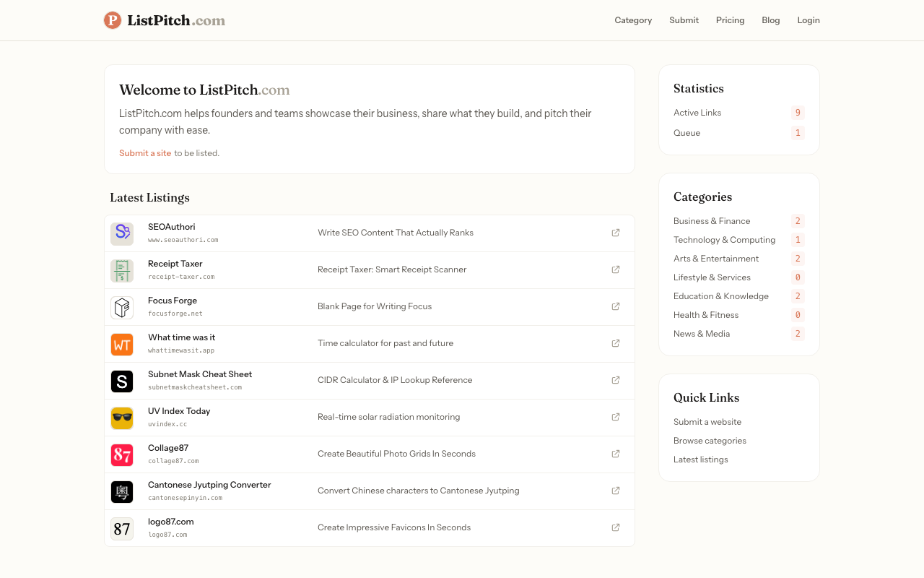Click 'Latest listings' quick link
The image size is (924, 578).
[701, 460]
